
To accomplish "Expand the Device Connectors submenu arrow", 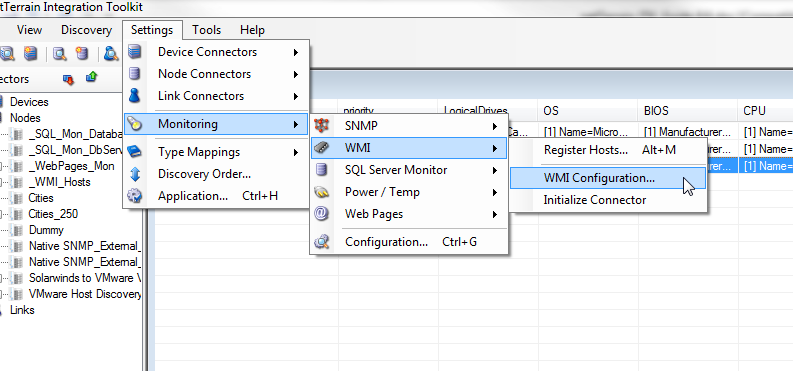I will coord(295,52).
